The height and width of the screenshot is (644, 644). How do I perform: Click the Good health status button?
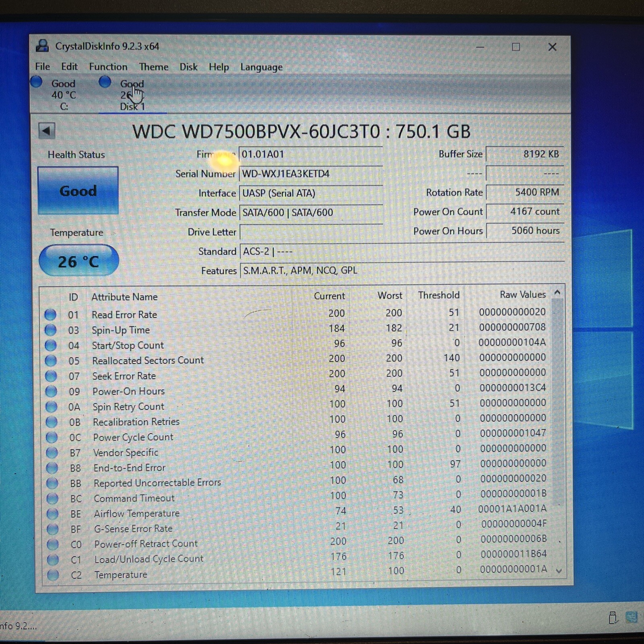click(78, 190)
